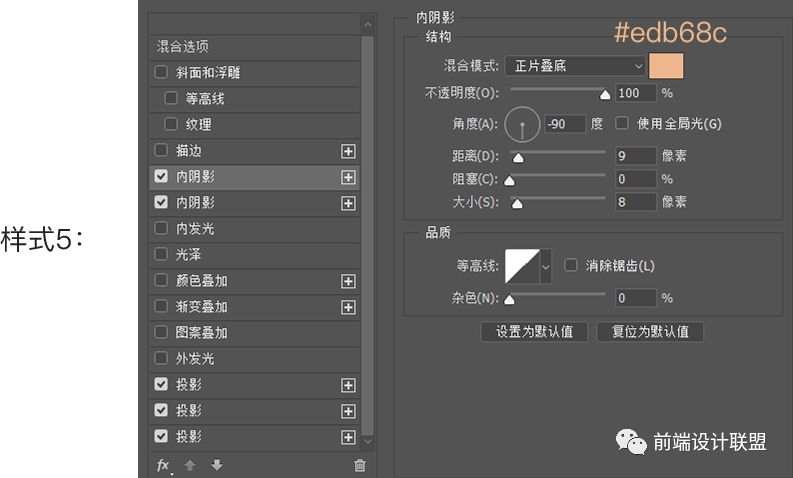Image resolution: width=793 pixels, height=478 pixels.
Task: Enable the 外发光 checkbox
Action: 161,358
